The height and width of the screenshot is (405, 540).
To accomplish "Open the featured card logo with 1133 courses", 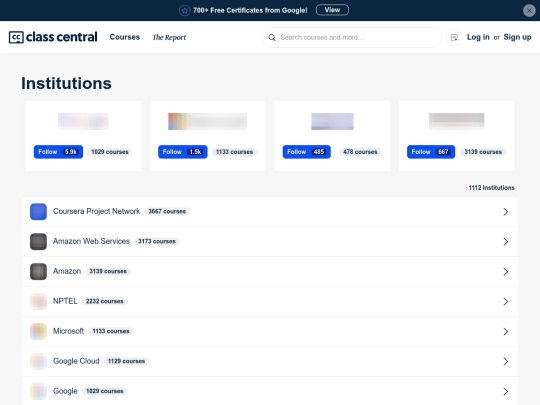I will point(207,121).
